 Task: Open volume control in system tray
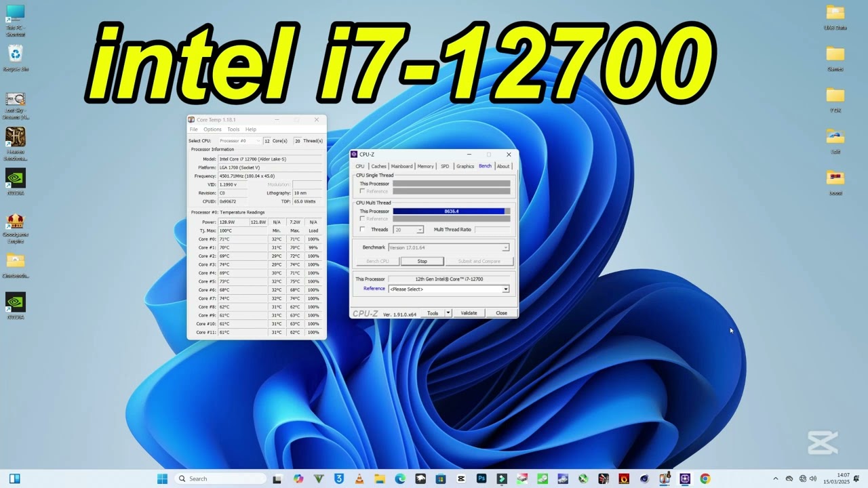[x=813, y=479]
